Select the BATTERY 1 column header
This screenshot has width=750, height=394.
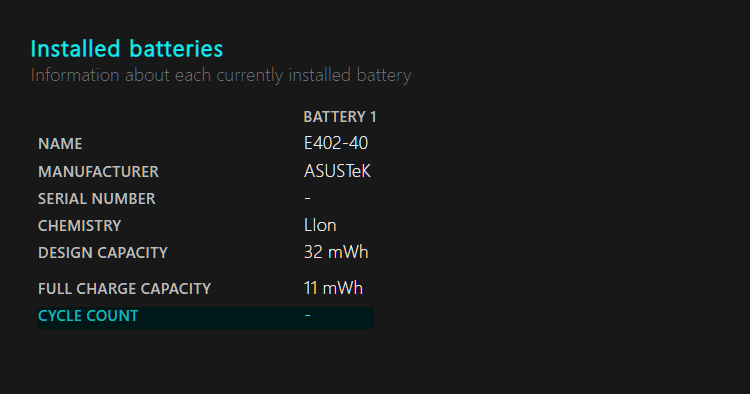click(x=340, y=117)
